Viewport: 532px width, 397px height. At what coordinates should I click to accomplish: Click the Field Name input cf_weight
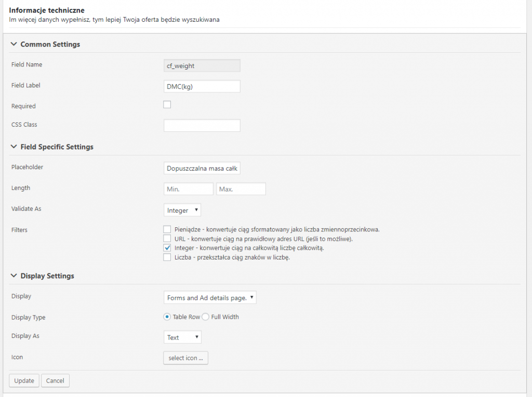[x=202, y=66]
